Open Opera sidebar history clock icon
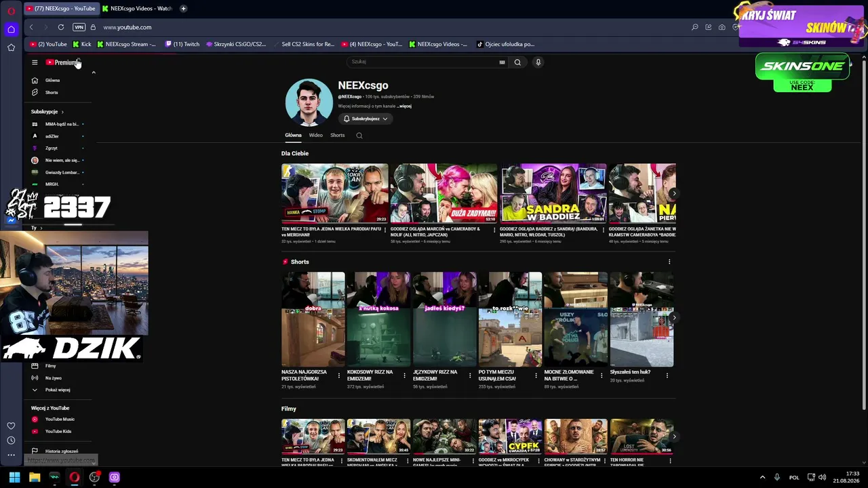Viewport: 868px width, 488px height. (x=11, y=441)
